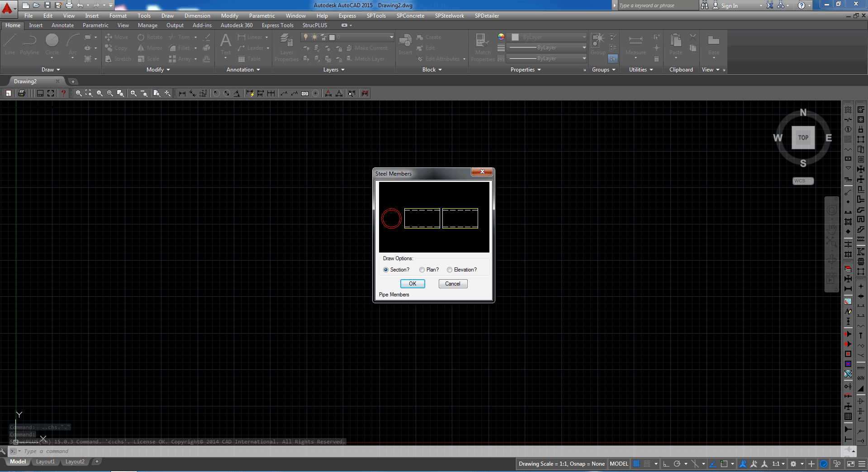Click OK in Steel Members dialog
The width and height of the screenshot is (868, 472).
tap(413, 284)
